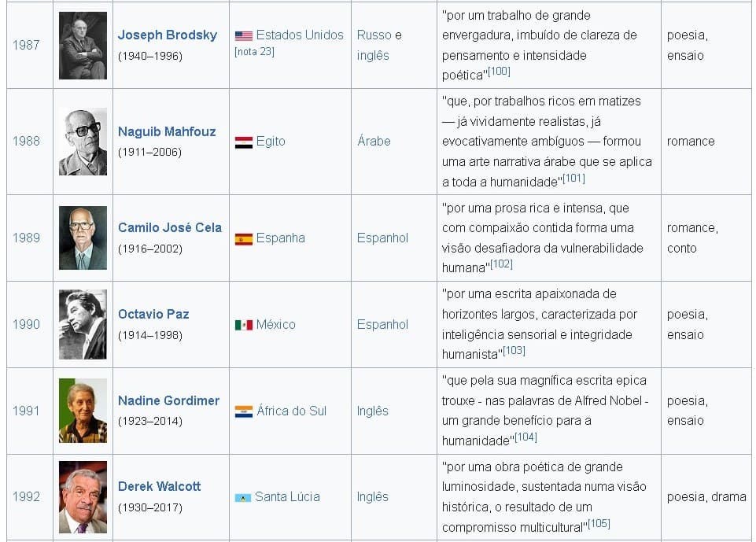Click the Mexico flag icon

(x=244, y=325)
